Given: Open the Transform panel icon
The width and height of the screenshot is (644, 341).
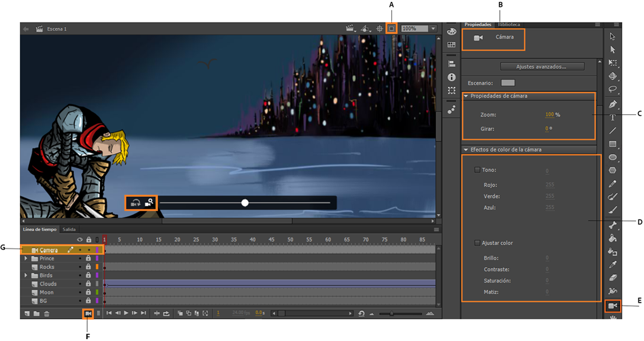Looking at the screenshot, I should (x=452, y=90).
